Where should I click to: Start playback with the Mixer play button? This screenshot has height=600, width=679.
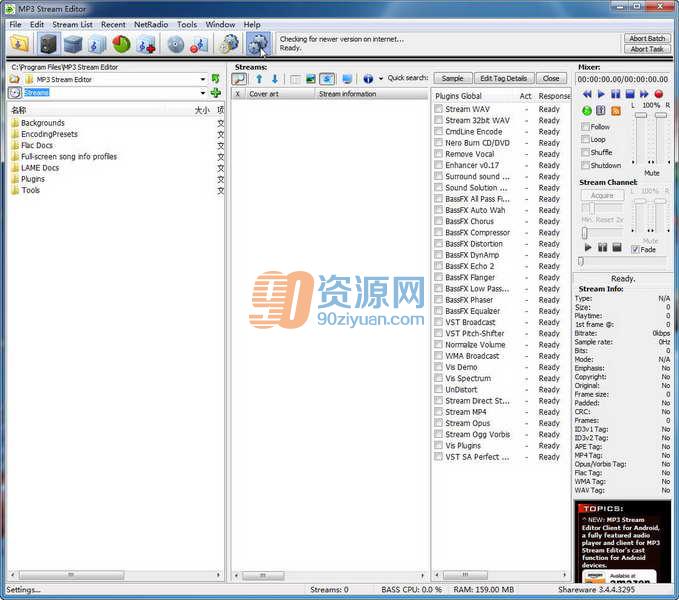click(601, 94)
